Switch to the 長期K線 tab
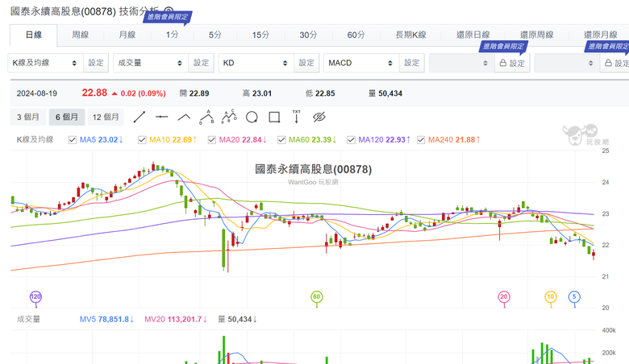The width and height of the screenshot is (629, 364). coord(410,35)
